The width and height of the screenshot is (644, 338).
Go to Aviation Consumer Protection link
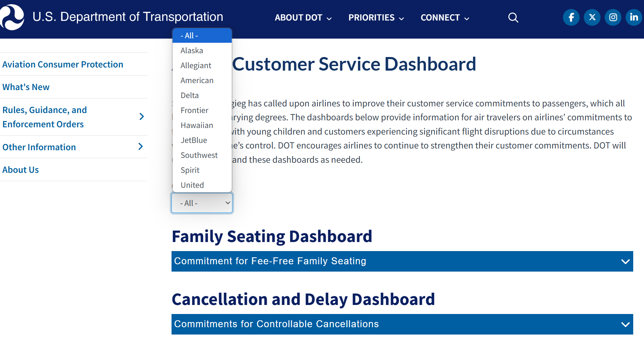[63, 64]
